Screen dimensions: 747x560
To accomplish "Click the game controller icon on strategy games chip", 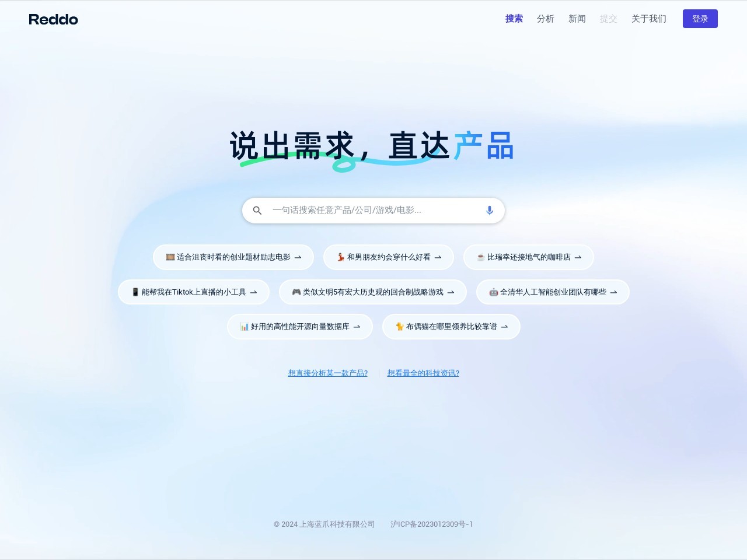I will click(296, 292).
